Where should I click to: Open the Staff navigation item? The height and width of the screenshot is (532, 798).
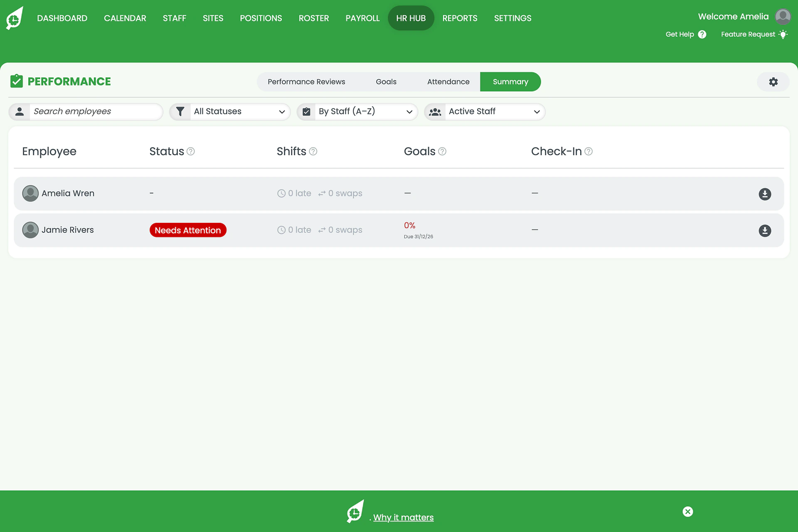[x=175, y=18]
